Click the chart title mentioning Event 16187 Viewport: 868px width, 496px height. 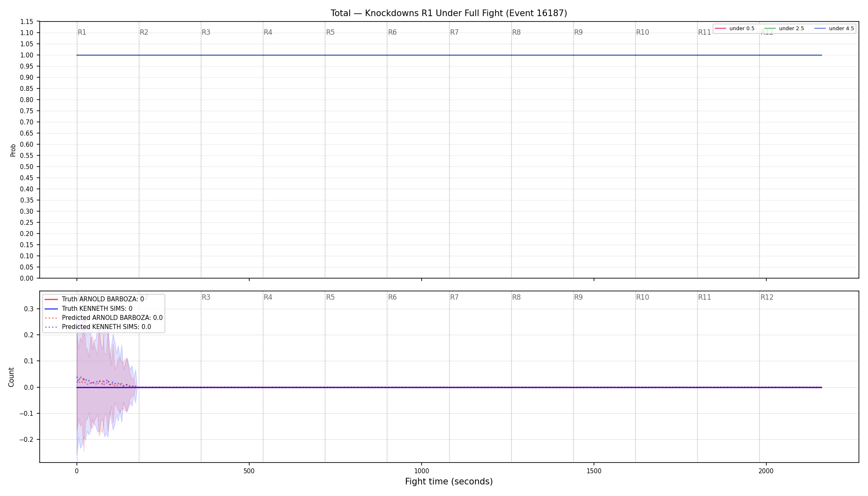pyautogui.click(x=449, y=13)
